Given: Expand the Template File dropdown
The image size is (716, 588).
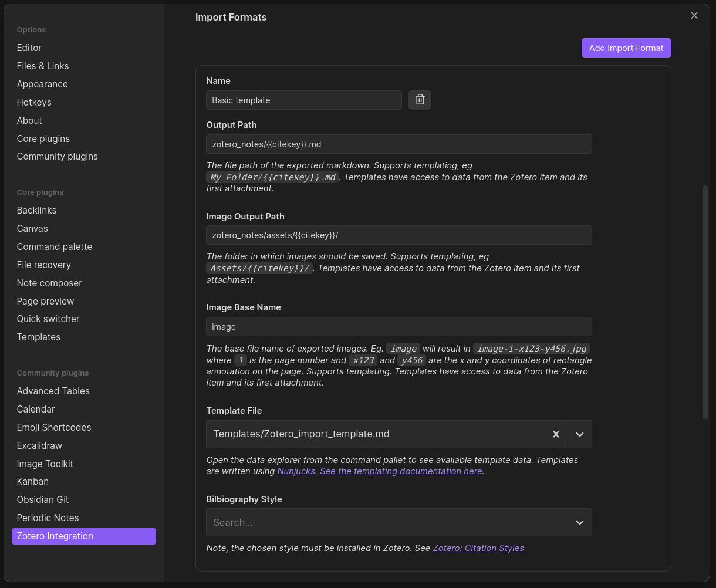Looking at the screenshot, I should click(580, 434).
